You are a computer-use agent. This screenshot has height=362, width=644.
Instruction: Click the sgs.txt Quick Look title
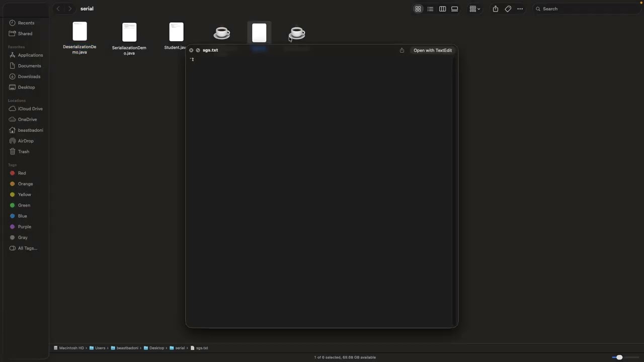210,50
